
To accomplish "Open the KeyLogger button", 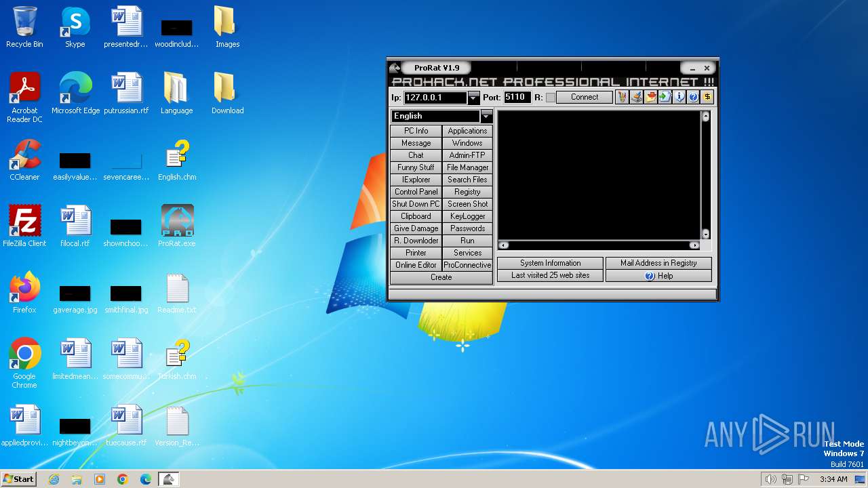I will coord(467,216).
